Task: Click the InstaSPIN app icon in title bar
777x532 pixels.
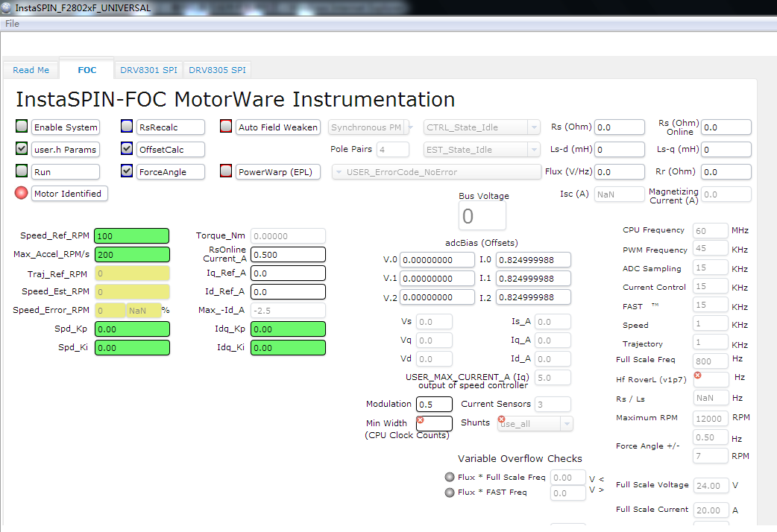Action: pyautogui.click(x=6, y=8)
